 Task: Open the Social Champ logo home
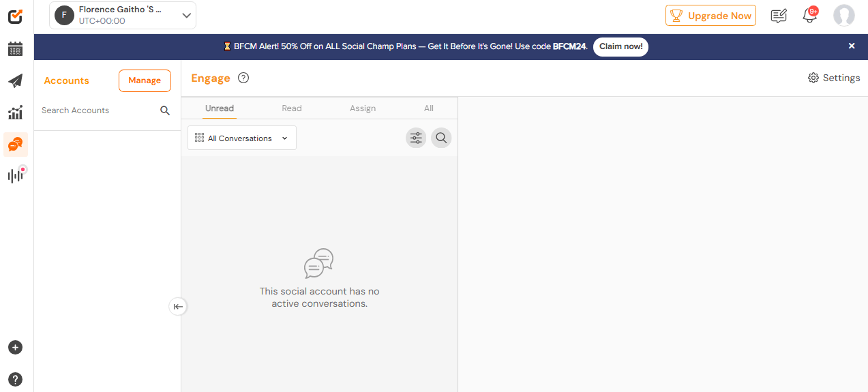click(x=15, y=16)
